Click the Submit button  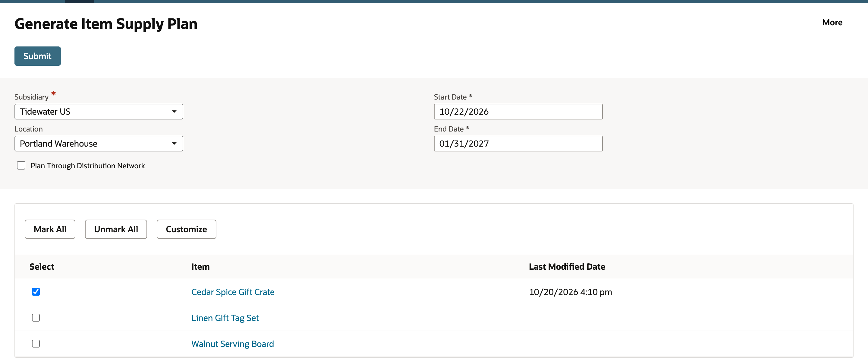[x=37, y=56]
